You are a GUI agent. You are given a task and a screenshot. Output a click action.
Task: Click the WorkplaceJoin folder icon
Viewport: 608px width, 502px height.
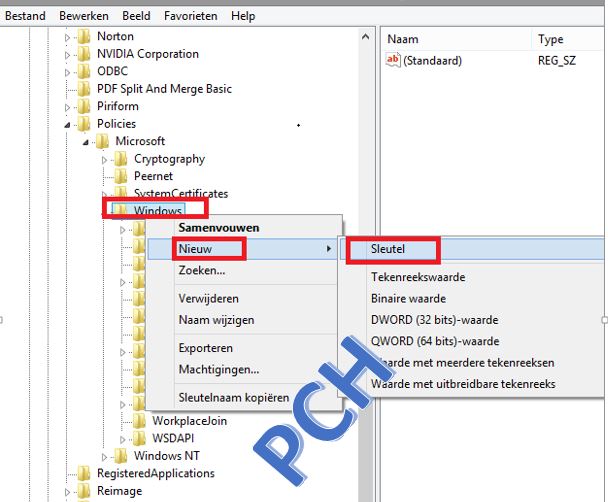coord(139,421)
